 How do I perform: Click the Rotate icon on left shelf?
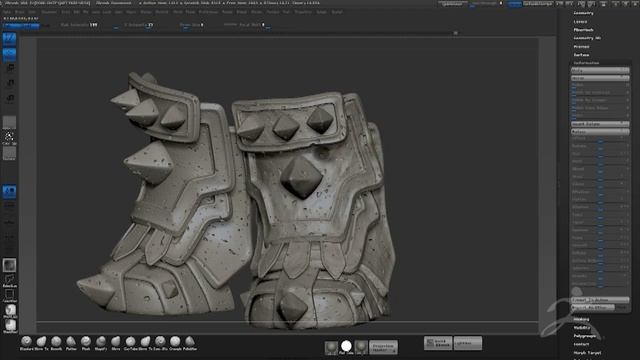pyautogui.click(x=10, y=98)
